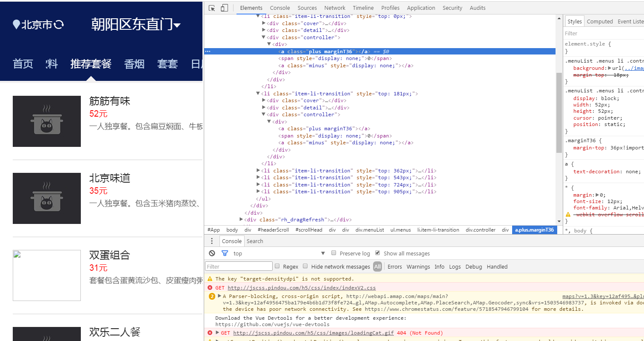Image resolution: width=644 pixels, height=341 pixels.
Task: Open the Timeline tab
Action: click(x=363, y=8)
